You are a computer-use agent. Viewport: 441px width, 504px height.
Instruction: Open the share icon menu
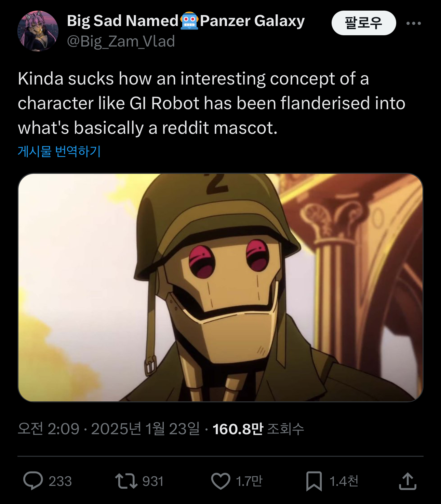[x=407, y=481]
